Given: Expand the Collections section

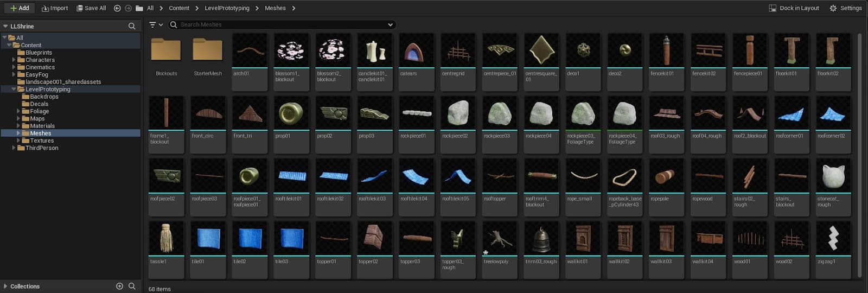Looking at the screenshot, I should (5, 286).
